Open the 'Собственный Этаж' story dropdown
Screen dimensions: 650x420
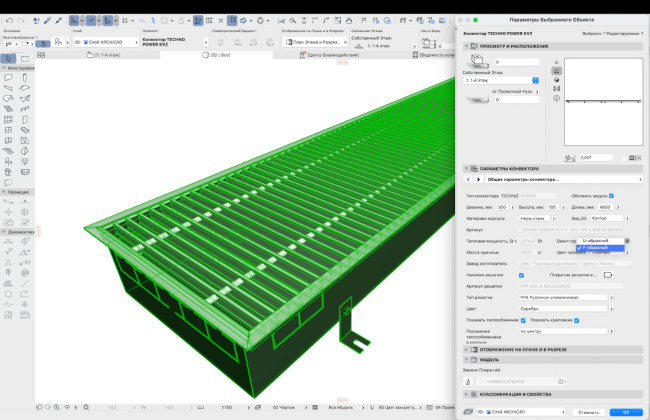tap(500, 80)
